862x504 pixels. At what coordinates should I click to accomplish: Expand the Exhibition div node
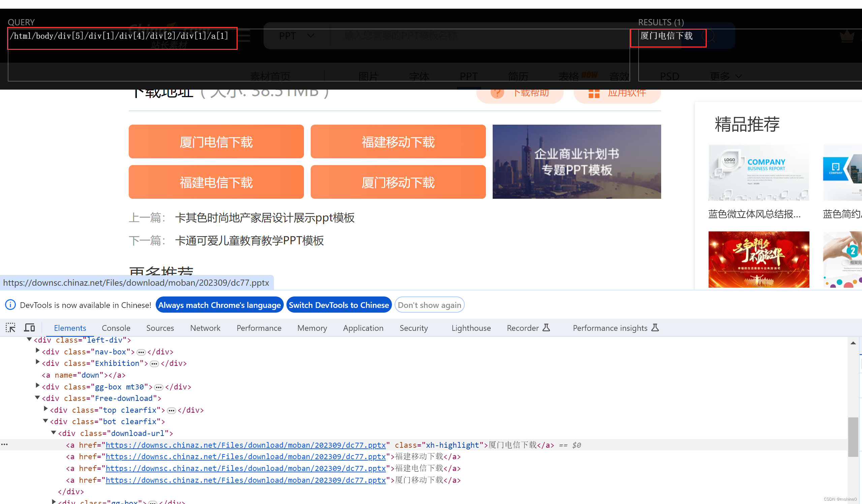(x=38, y=362)
